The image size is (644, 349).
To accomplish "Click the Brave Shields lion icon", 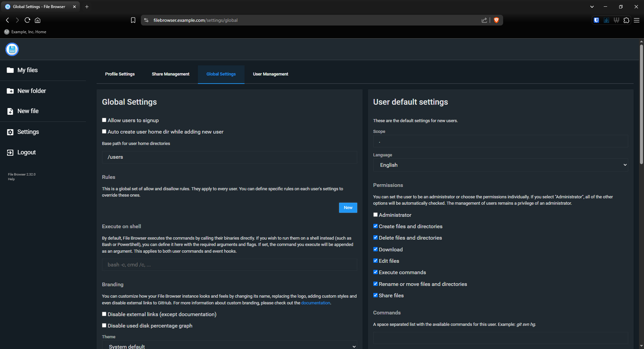I will tap(496, 20).
